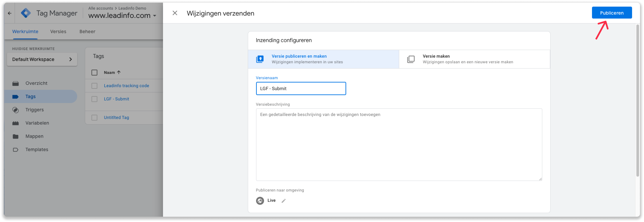The image size is (644, 222).
Task: Tick the select-all checkbox beside Naam
Action: point(94,72)
